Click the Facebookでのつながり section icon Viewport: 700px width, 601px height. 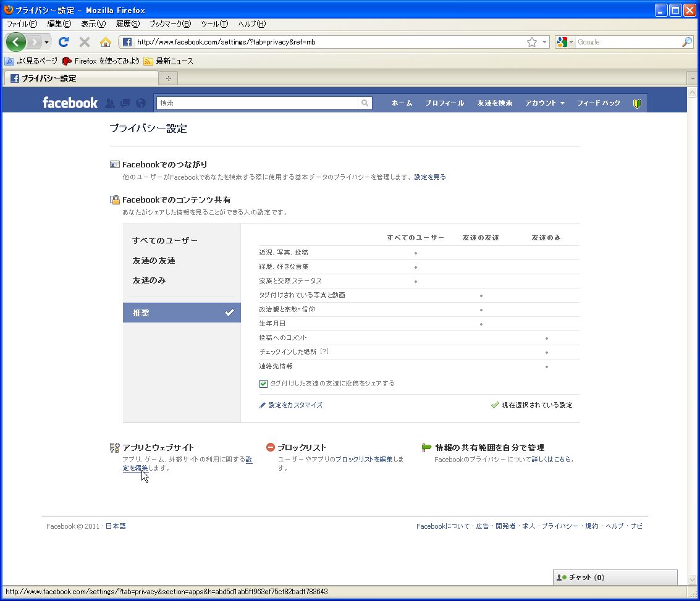click(115, 164)
